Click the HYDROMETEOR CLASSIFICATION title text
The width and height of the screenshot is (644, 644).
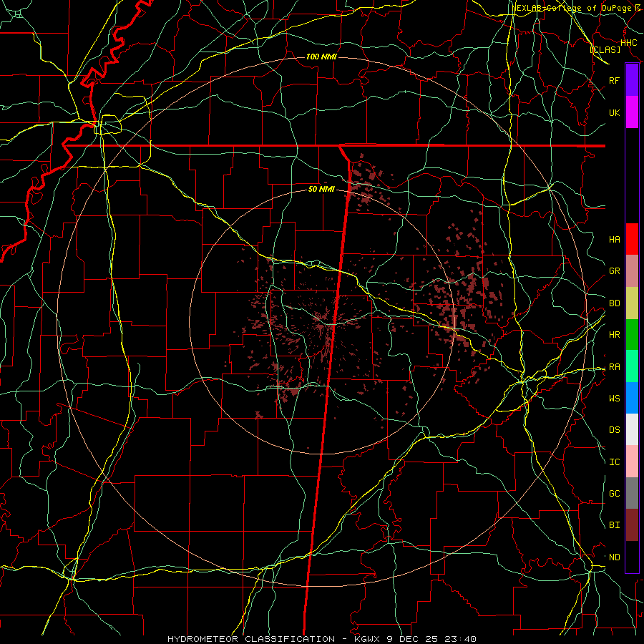click(251, 639)
